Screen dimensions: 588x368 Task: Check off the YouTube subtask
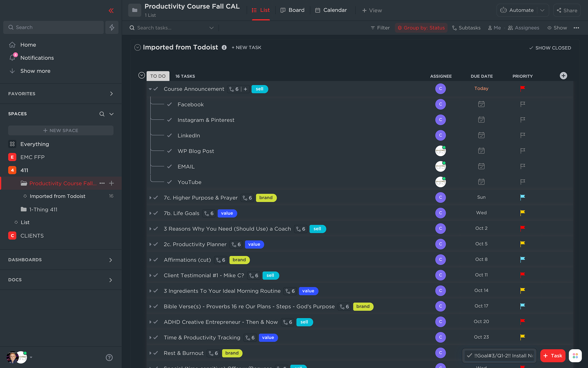(169, 182)
